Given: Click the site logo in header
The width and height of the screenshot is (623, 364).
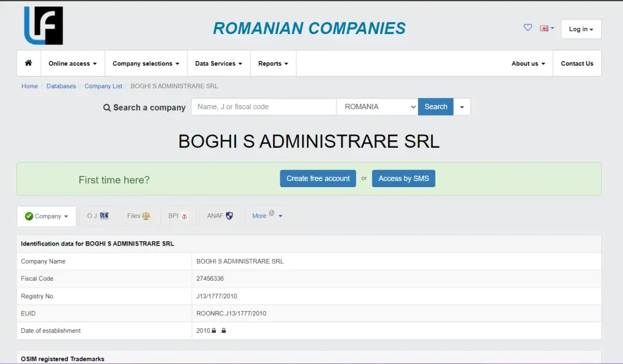Looking at the screenshot, I should (43, 26).
